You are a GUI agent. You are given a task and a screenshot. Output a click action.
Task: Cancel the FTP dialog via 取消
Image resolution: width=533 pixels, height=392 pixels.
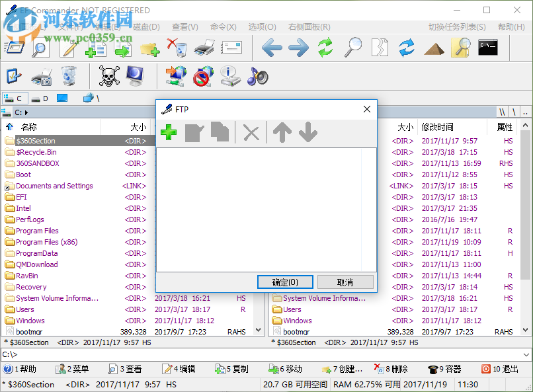point(345,282)
